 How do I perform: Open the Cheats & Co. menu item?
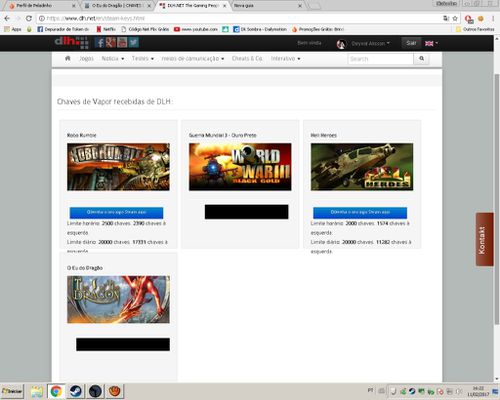coord(247,59)
